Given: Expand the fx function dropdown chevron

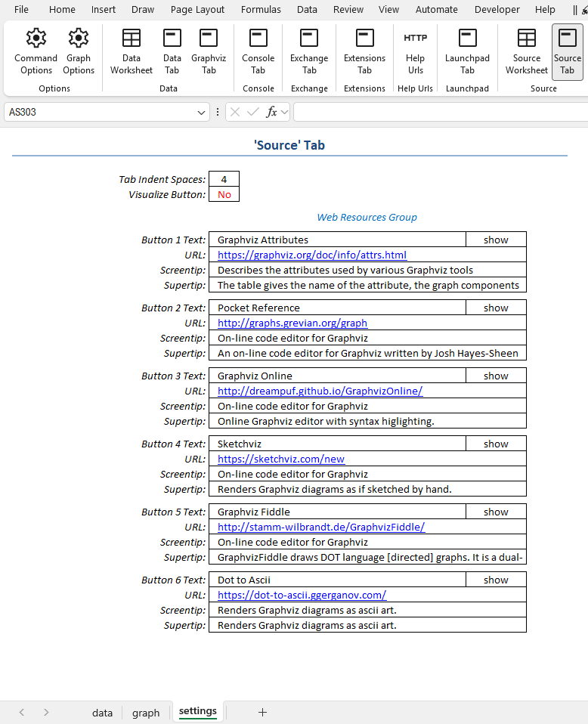Looking at the screenshot, I should pos(284,112).
